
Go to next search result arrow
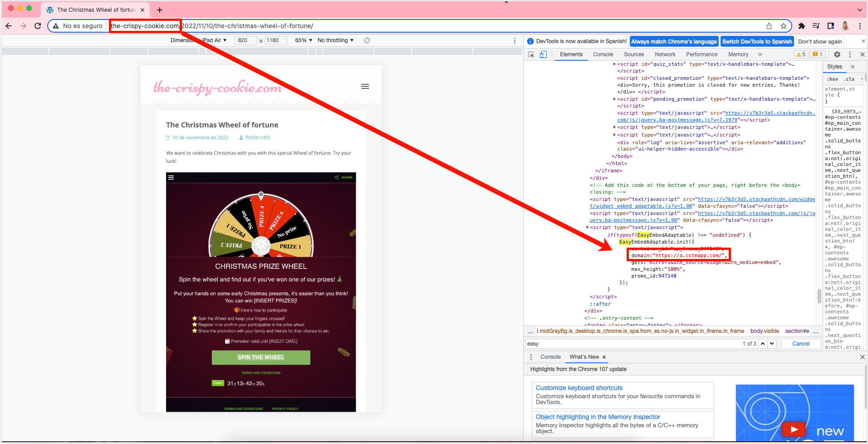pos(772,344)
